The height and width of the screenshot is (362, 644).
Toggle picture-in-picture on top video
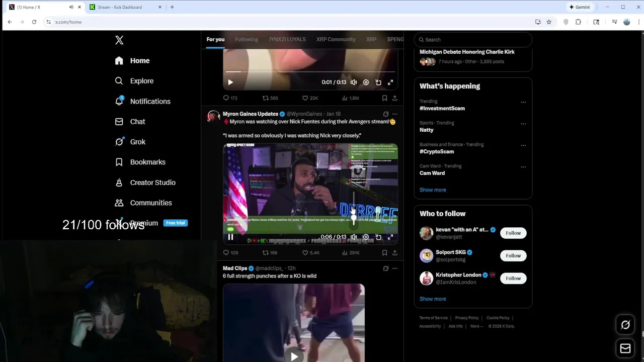[x=378, y=82]
